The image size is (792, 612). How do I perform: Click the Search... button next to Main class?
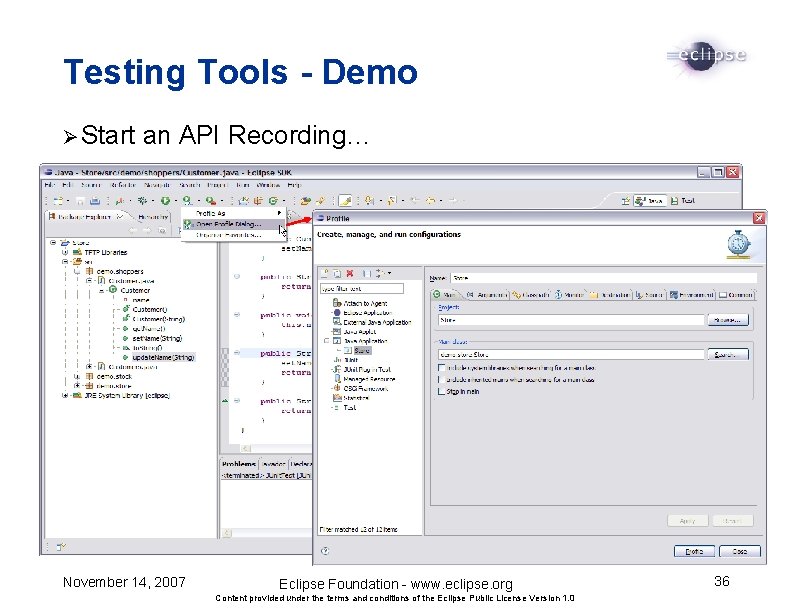pos(727,354)
